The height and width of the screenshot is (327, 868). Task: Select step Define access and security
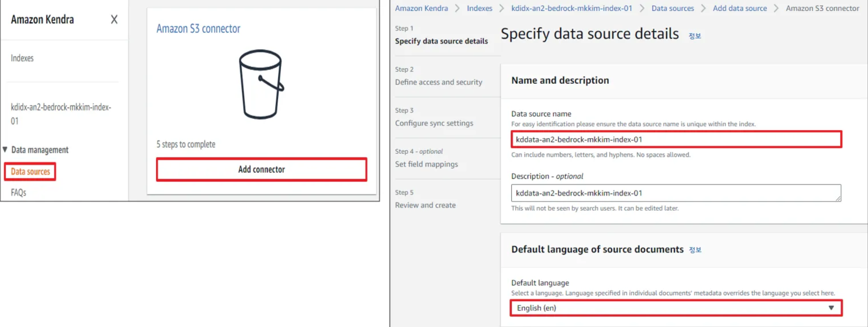pos(438,82)
